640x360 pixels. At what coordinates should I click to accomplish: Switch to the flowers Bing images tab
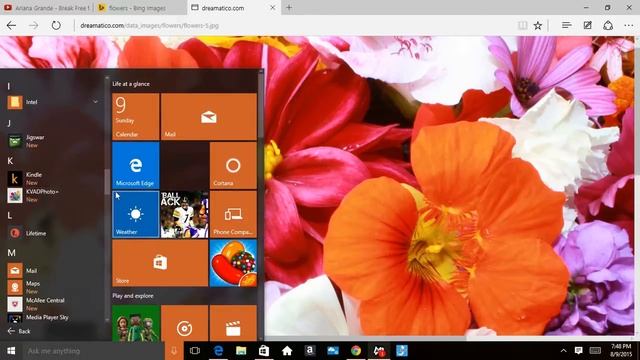pyautogui.click(x=140, y=8)
